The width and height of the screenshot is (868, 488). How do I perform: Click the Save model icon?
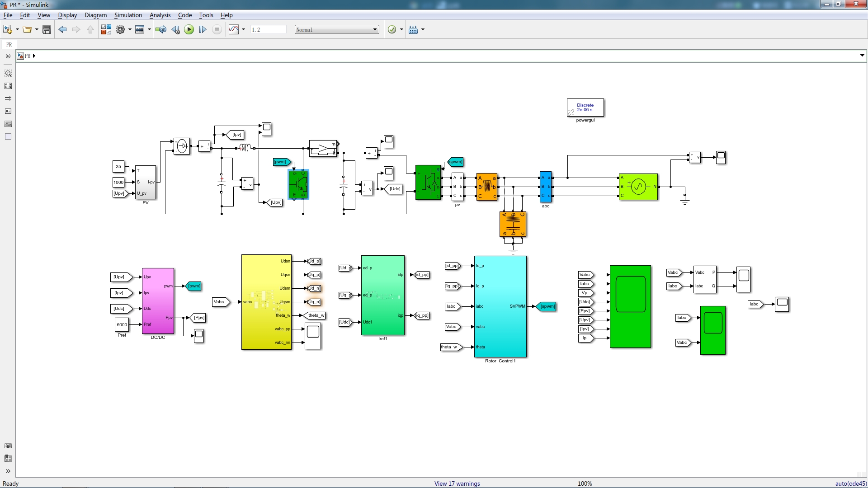coord(46,30)
